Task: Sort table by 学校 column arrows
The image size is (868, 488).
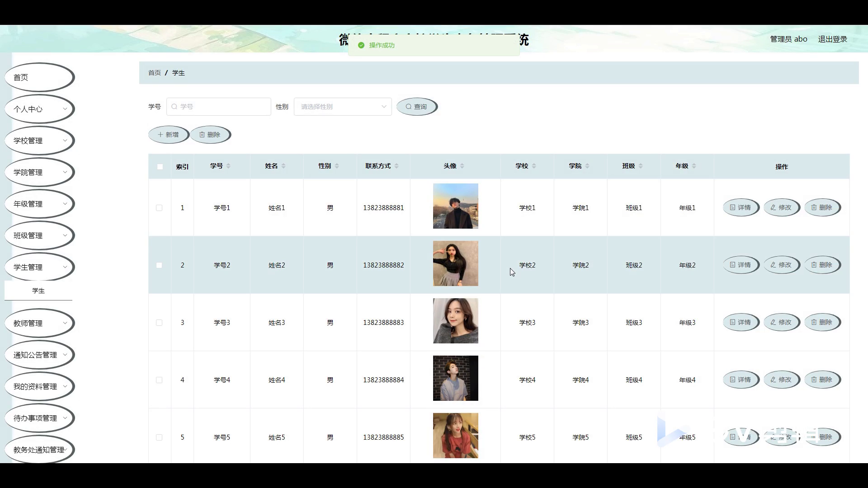Action: [534, 166]
